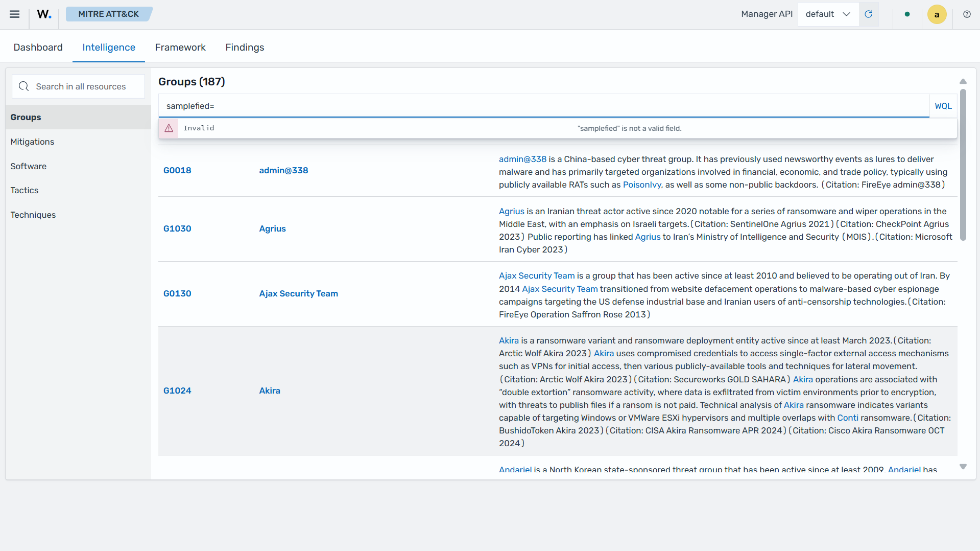980x551 pixels.
Task: Open the Agrius group name link
Action: click(272, 229)
